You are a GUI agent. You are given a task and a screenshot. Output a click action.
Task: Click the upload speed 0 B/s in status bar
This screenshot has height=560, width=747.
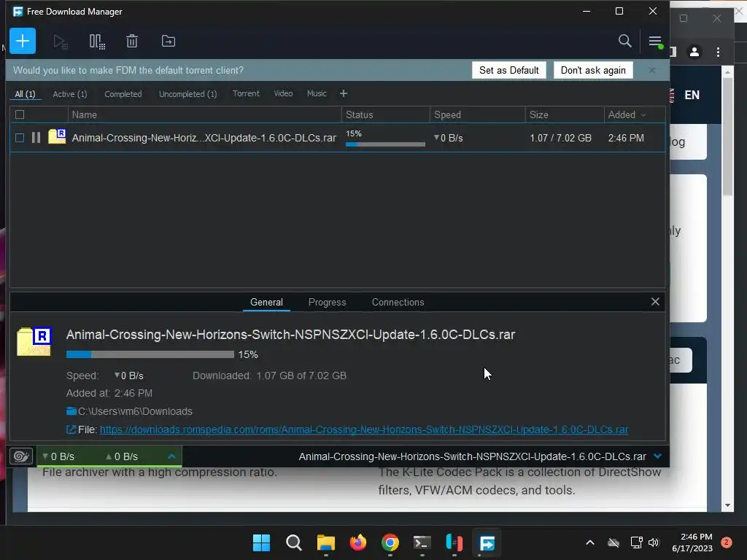tap(122, 456)
